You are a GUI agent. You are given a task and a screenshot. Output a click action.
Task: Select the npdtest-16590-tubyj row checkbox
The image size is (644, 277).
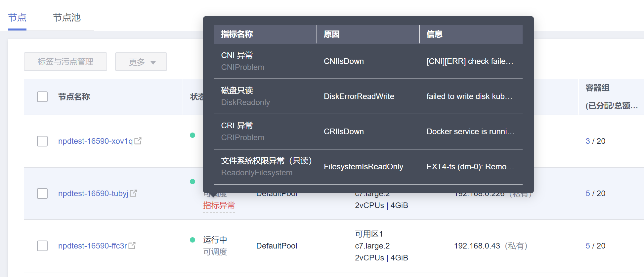pyautogui.click(x=42, y=194)
